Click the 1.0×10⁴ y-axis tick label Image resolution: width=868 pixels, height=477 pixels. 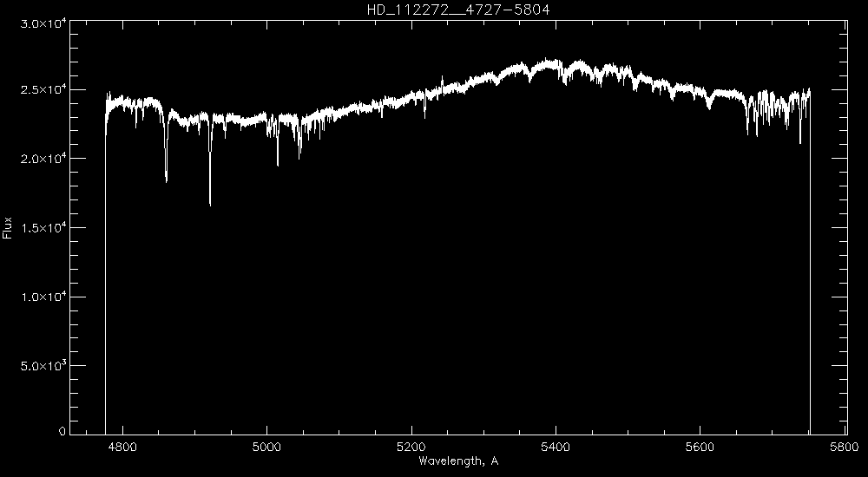tap(45, 297)
